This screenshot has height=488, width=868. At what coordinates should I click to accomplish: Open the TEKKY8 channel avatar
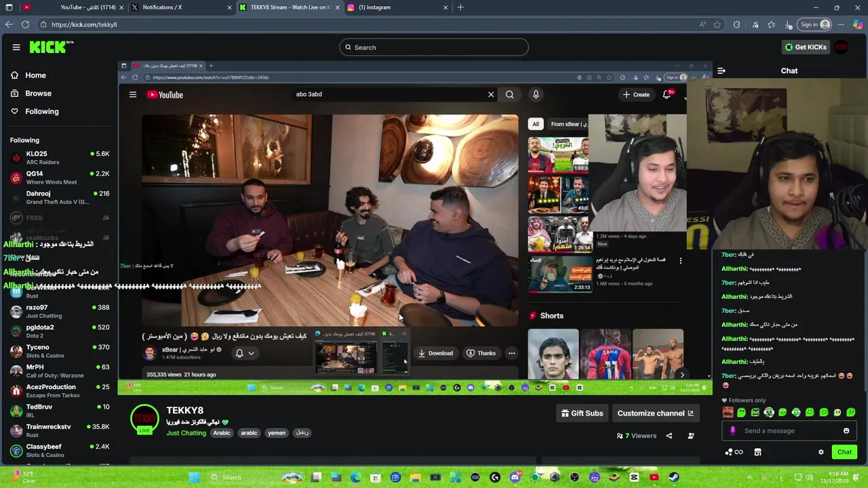144,420
